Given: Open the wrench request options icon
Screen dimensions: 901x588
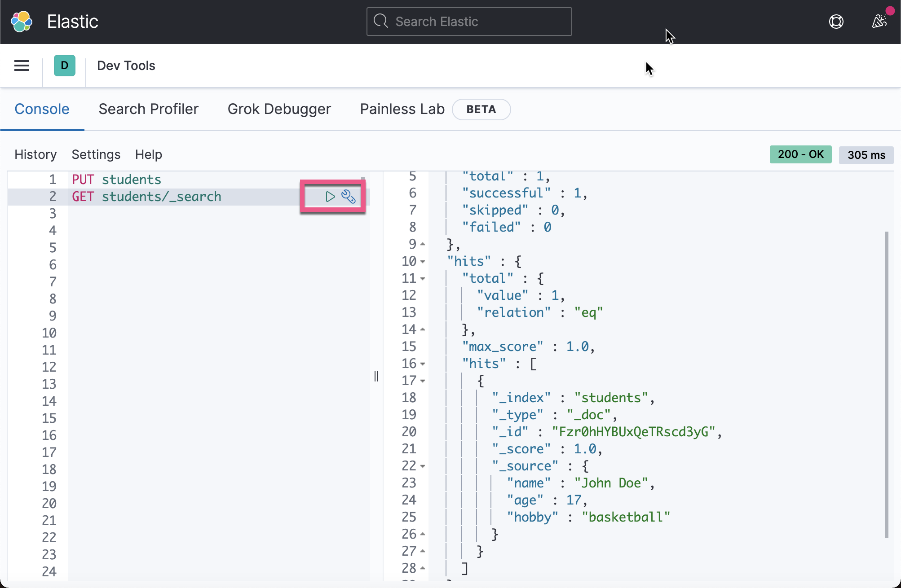Looking at the screenshot, I should [x=349, y=197].
